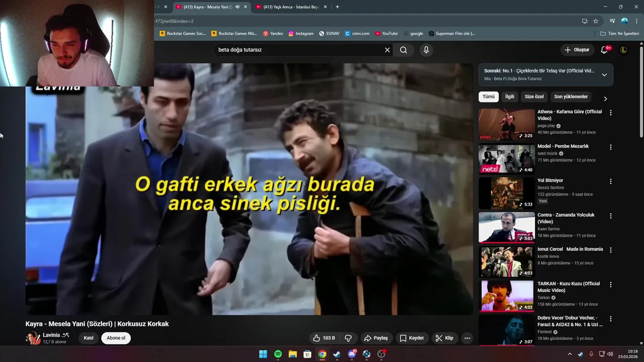Open options menu for Model - Pembe Mezarlık
The height and width of the screenshot is (362, 644).
[x=611, y=147]
